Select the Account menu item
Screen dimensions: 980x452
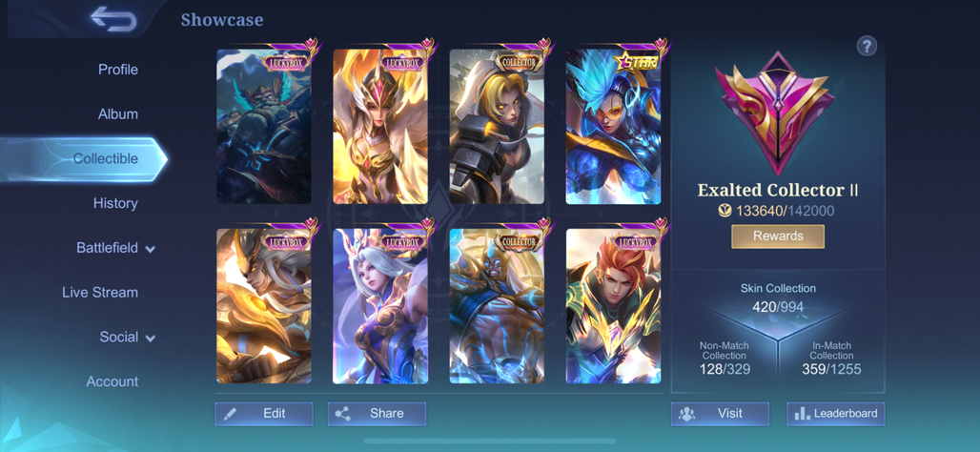(x=112, y=381)
